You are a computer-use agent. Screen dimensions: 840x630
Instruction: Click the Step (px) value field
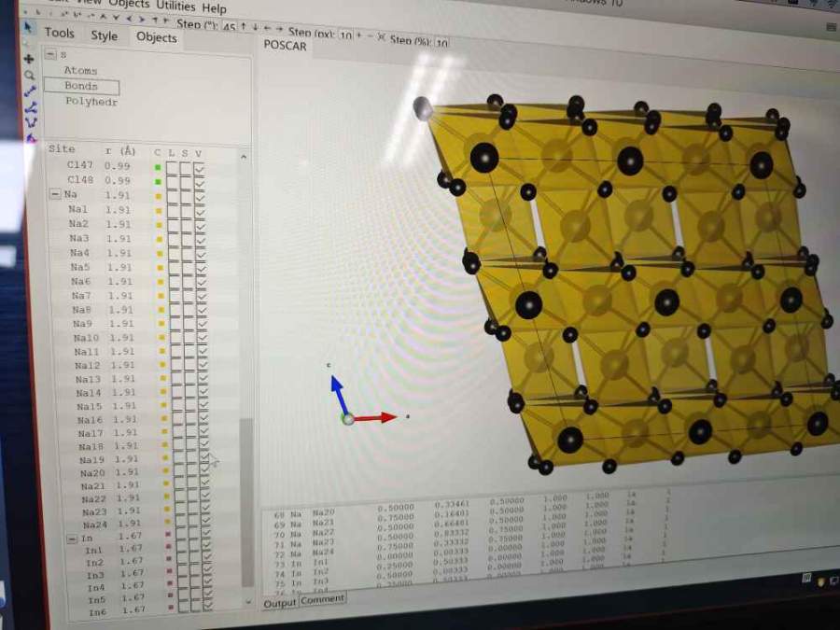tap(346, 35)
